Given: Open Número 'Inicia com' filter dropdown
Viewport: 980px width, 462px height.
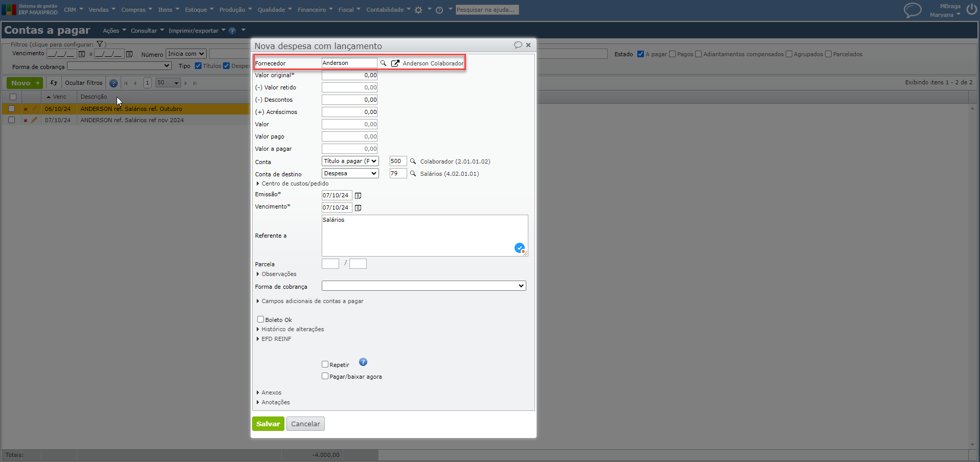Looking at the screenshot, I should pos(186,54).
